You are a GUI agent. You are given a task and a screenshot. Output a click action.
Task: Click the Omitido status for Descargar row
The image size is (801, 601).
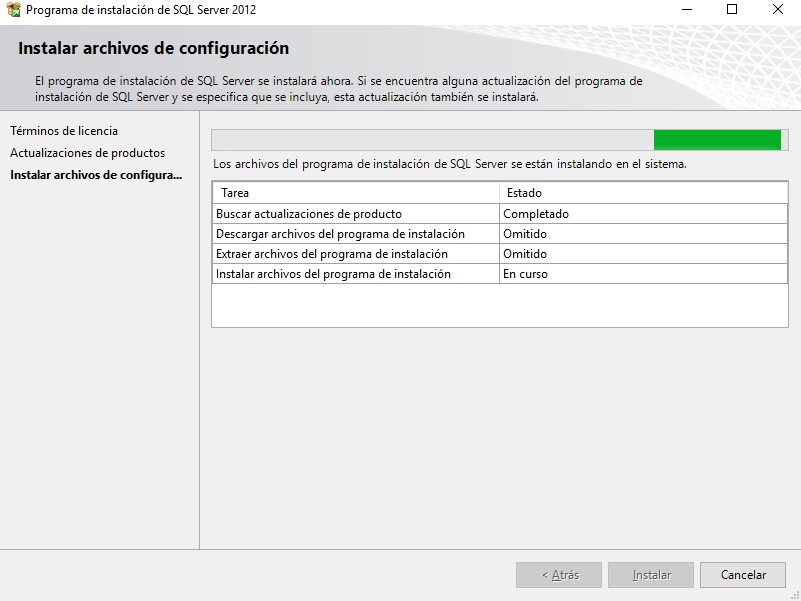[644, 234]
